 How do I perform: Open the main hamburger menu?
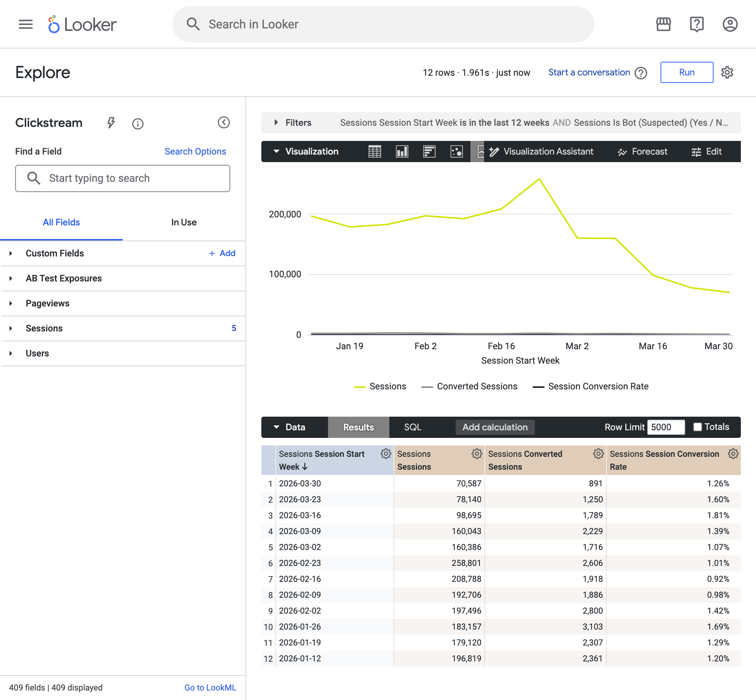[26, 24]
